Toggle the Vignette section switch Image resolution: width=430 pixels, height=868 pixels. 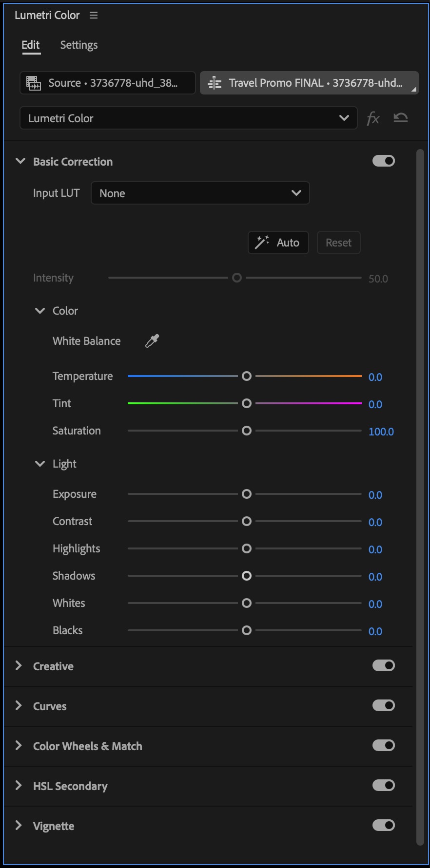[384, 825]
